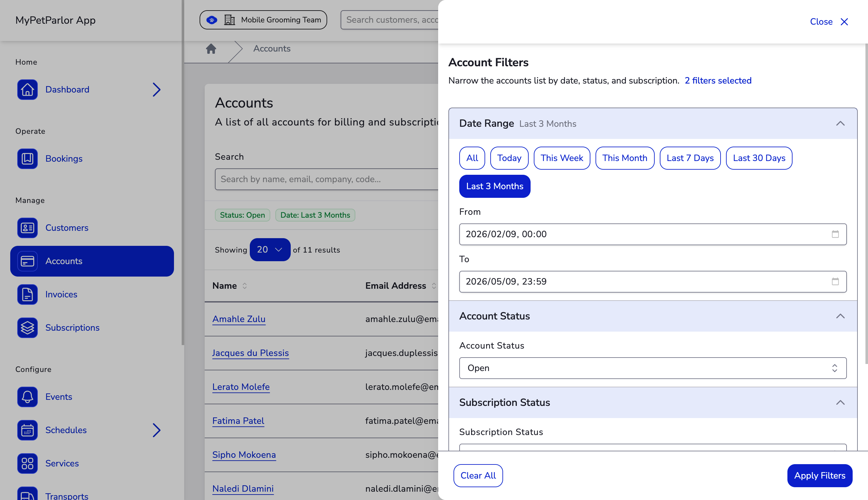This screenshot has height=500, width=868.
Task: Click the Clear All button
Action: click(x=478, y=476)
